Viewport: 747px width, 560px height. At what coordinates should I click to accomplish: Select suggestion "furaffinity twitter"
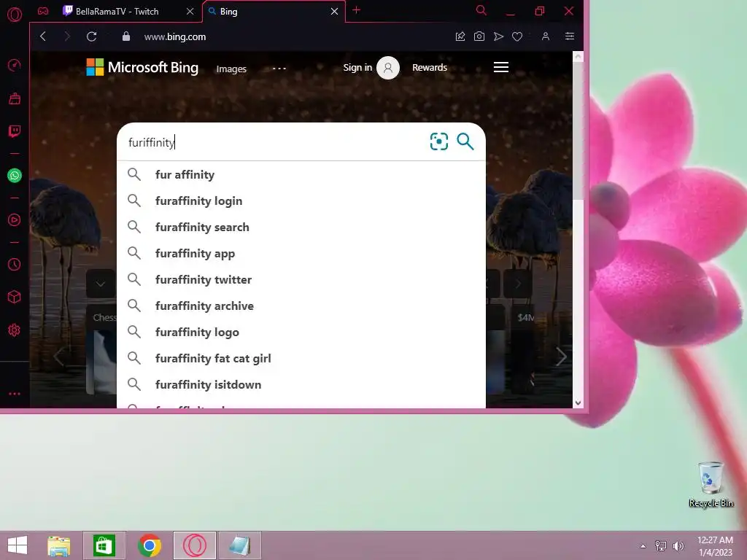[x=301, y=279]
